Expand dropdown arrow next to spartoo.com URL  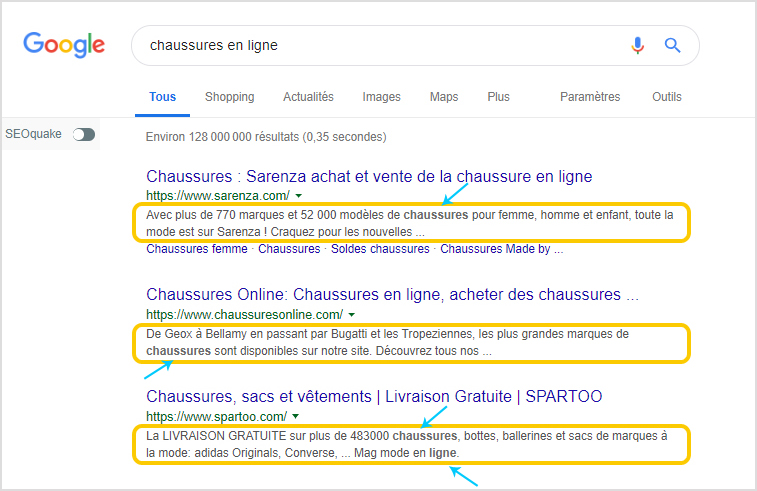tap(296, 416)
